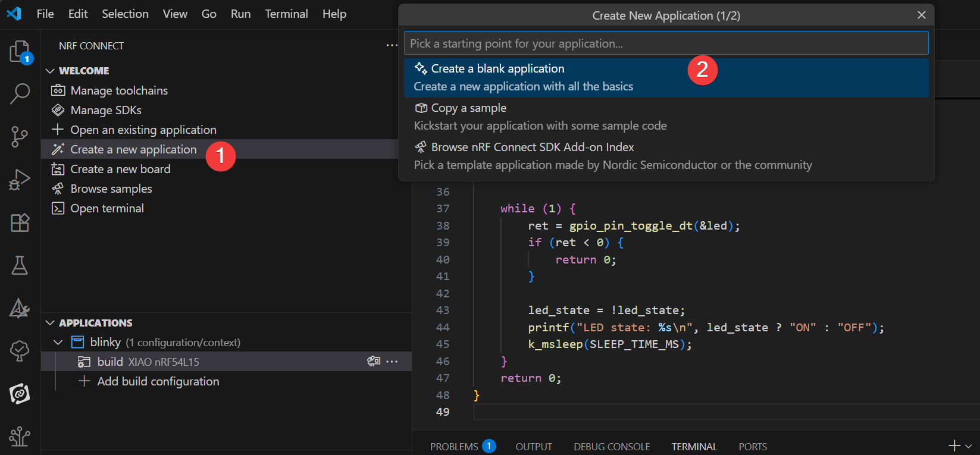Image resolution: width=980 pixels, height=455 pixels.
Task: Select Create a blank application option
Action: coord(666,78)
